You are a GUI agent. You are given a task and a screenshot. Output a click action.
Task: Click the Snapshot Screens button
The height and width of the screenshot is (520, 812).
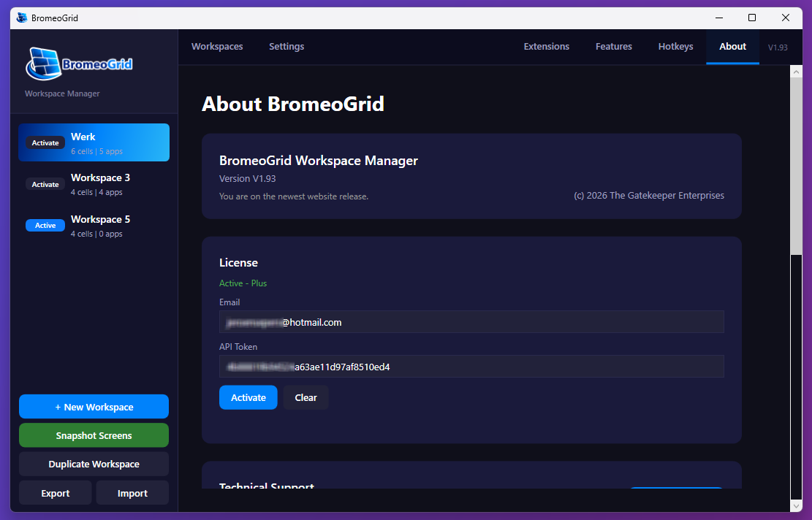pos(94,435)
